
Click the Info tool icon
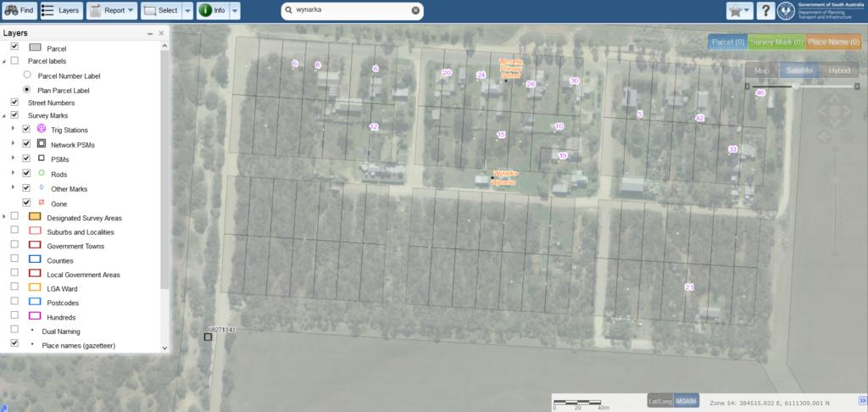212,11
